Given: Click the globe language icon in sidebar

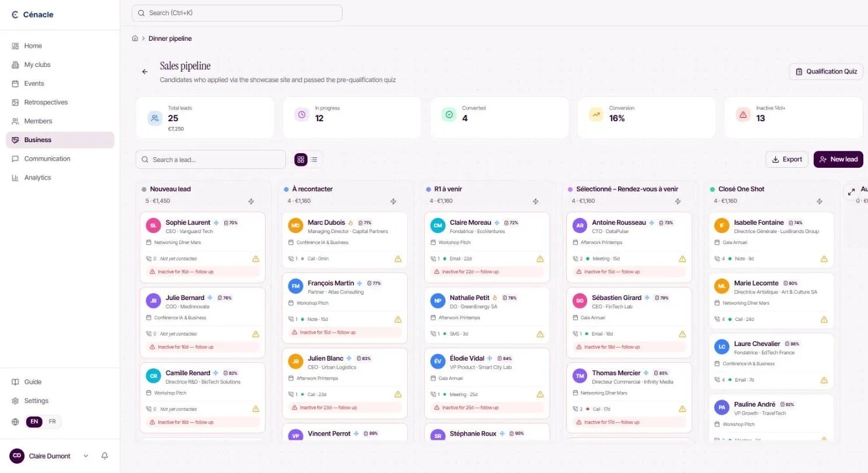Looking at the screenshot, I should pos(15,422).
